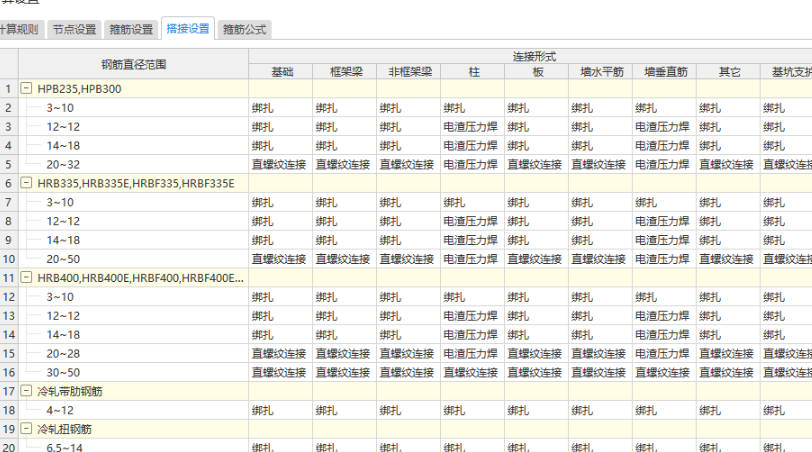Click row 15 墙水平筋 cell 直螺纹连接
The height and width of the screenshot is (452, 812).
coord(600,354)
